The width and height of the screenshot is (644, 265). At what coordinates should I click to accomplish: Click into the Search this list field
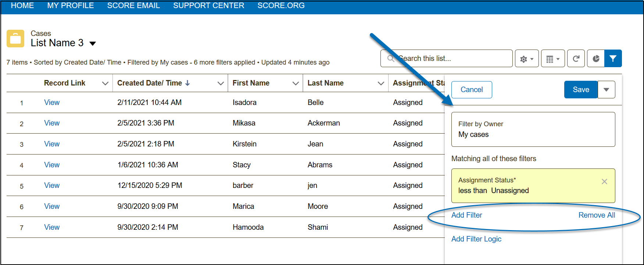pyautogui.click(x=452, y=59)
